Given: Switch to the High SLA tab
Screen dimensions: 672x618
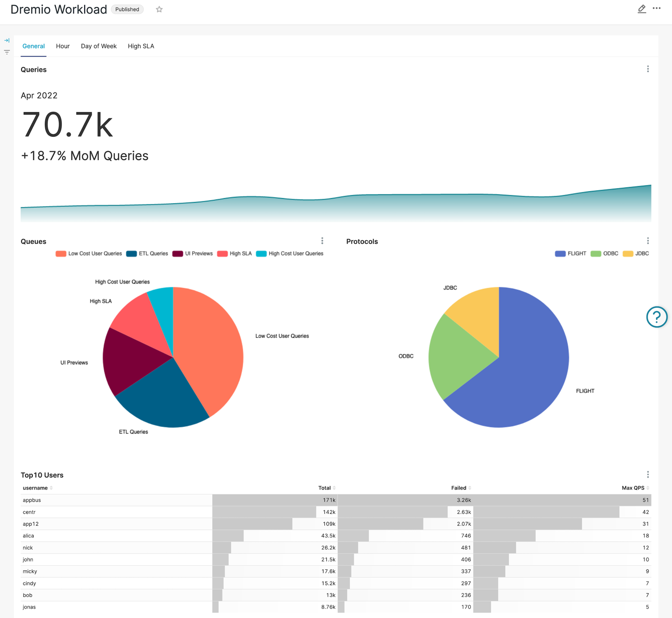Looking at the screenshot, I should click(x=141, y=46).
